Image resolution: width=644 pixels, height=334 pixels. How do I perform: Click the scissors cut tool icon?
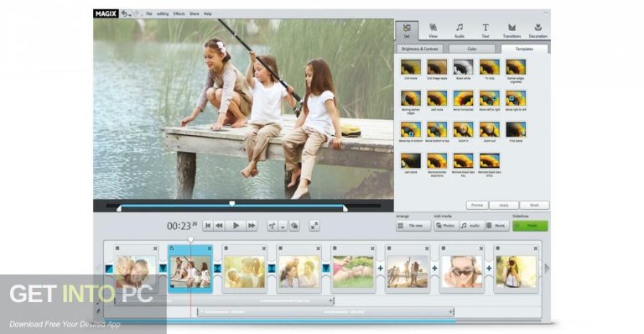point(272,226)
